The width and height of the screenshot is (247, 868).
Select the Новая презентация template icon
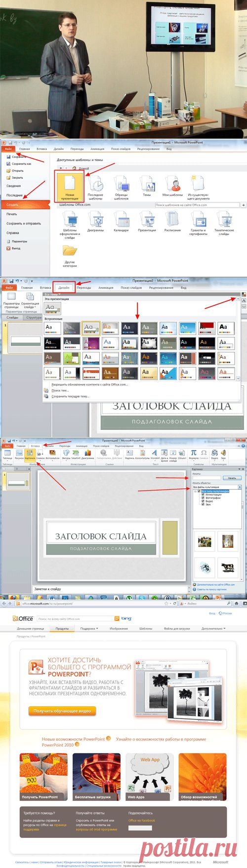pyautogui.click(x=70, y=188)
